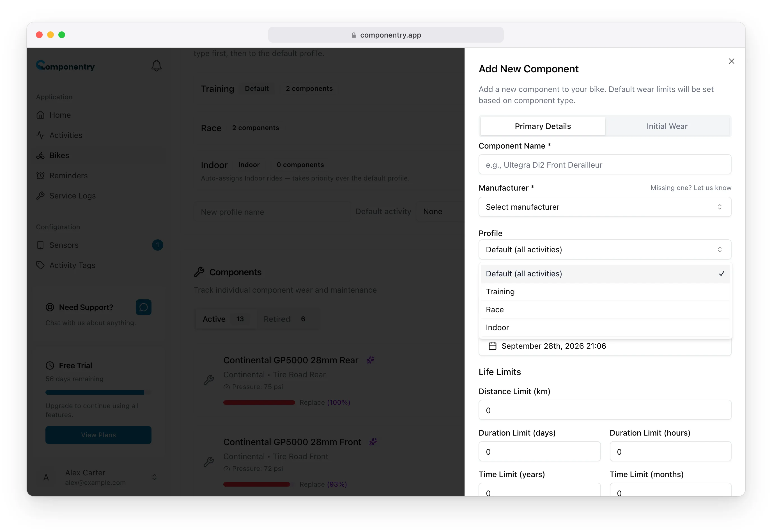Viewport: 772px width, 532px height.
Task: Choose Default (all activities) profile option
Action: click(605, 274)
